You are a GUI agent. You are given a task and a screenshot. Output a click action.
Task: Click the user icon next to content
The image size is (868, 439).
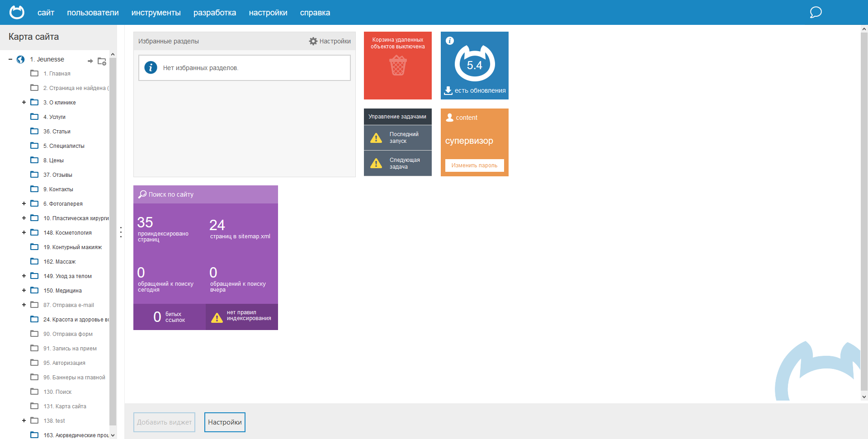point(450,118)
